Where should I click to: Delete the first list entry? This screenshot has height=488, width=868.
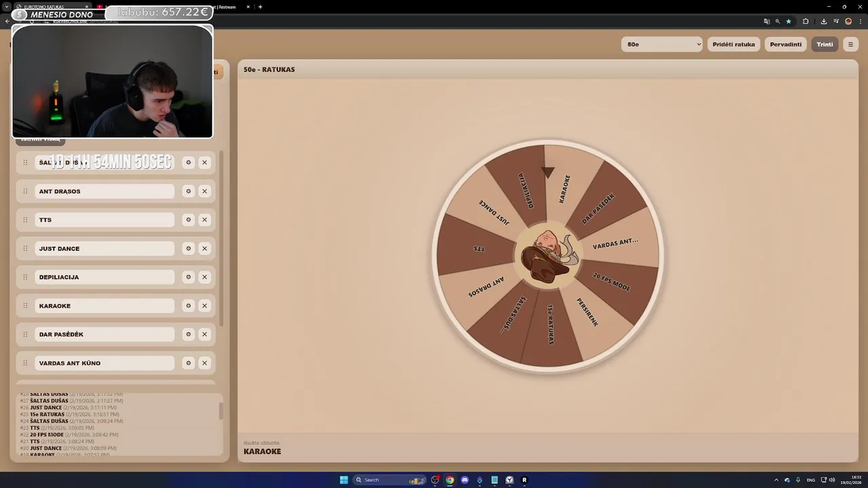click(x=205, y=163)
